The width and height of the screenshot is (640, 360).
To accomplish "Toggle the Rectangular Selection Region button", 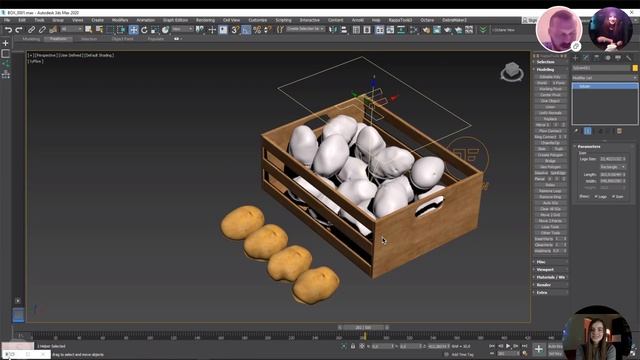I will click(110, 29).
